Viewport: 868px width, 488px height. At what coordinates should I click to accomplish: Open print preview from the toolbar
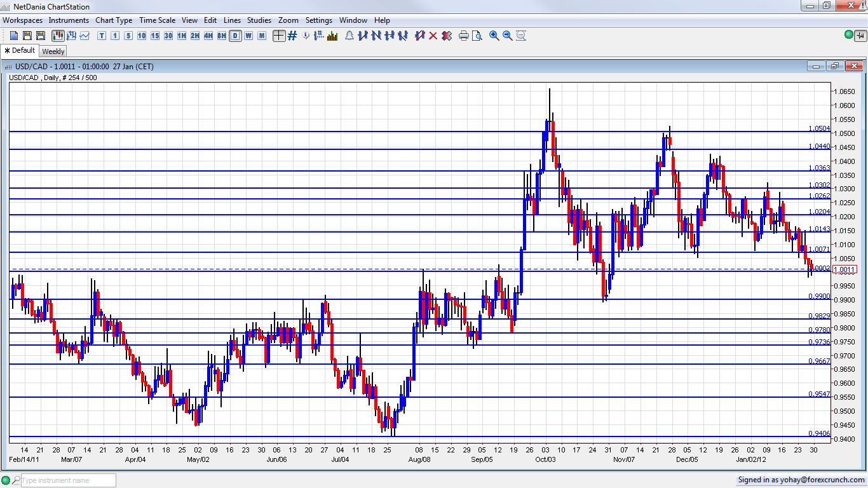(x=477, y=36)
